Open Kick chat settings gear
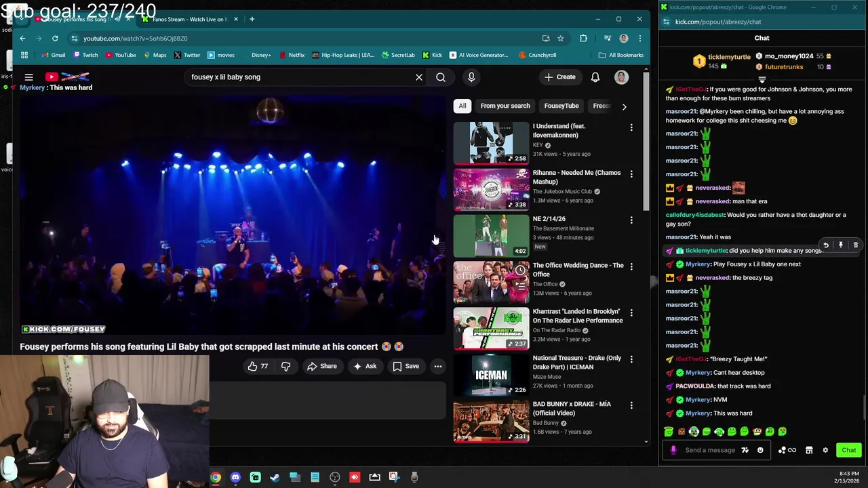Image resolution: width=868 pixels, height=488 pixels. pos(825,450)
